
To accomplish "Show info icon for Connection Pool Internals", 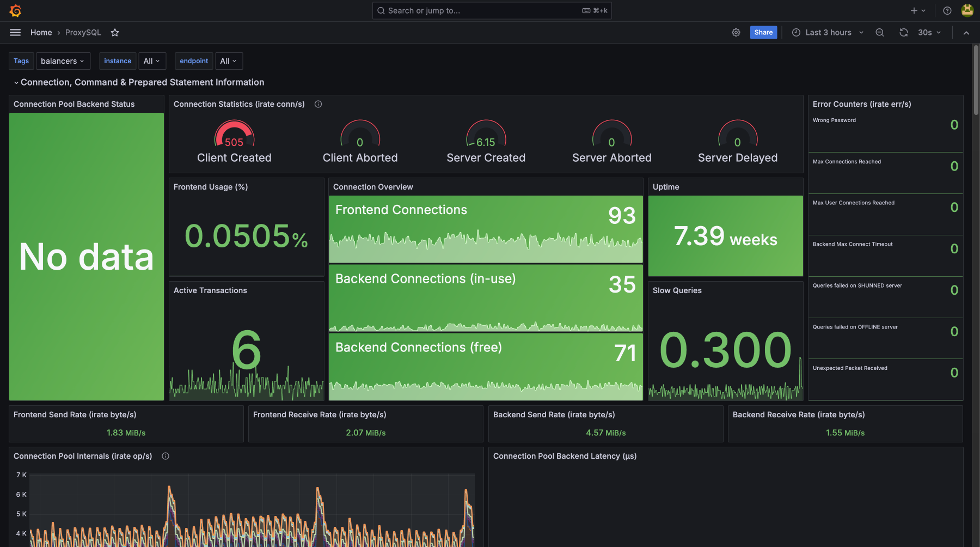I will 166,456.
